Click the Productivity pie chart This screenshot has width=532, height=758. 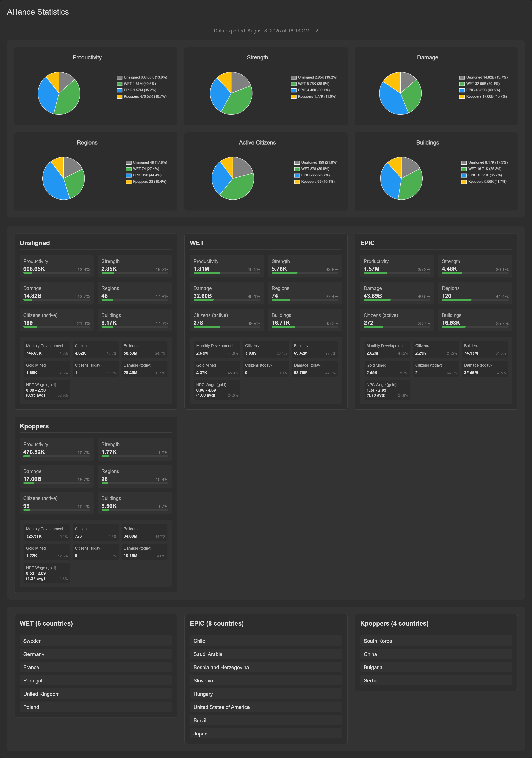(x=59, y=93)
